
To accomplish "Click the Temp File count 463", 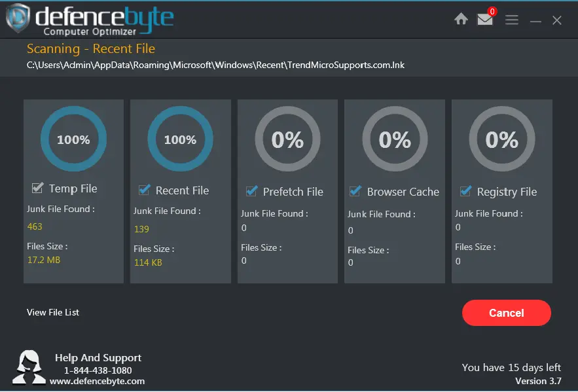I will (x=35, y=226).
